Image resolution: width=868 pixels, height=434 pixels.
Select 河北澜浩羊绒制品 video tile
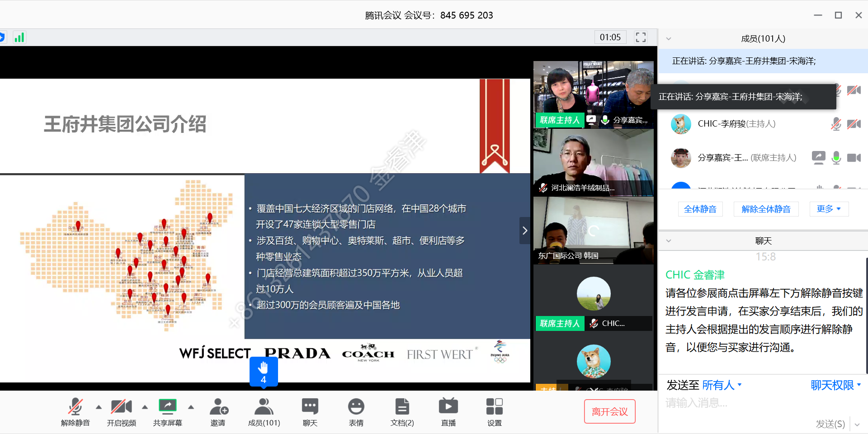tap(593, 162)
